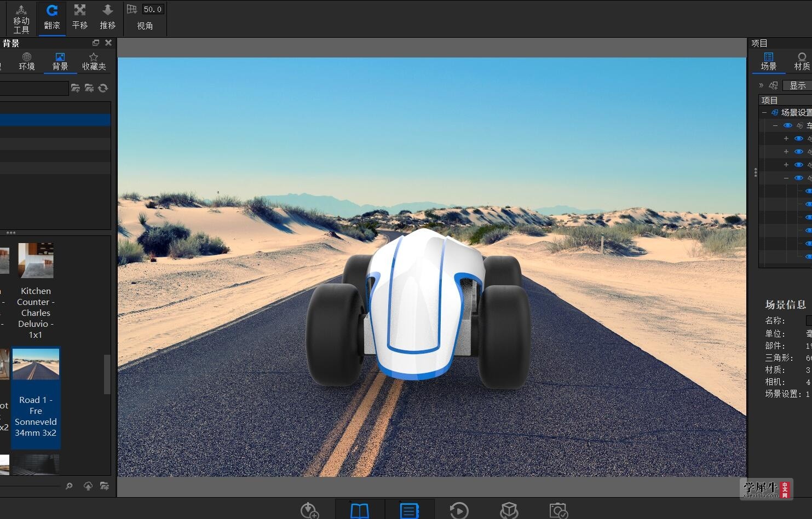This screenshot has height=519, width=812.
Task: Click the 名称: label in scene info
Action: coord(775,321)
